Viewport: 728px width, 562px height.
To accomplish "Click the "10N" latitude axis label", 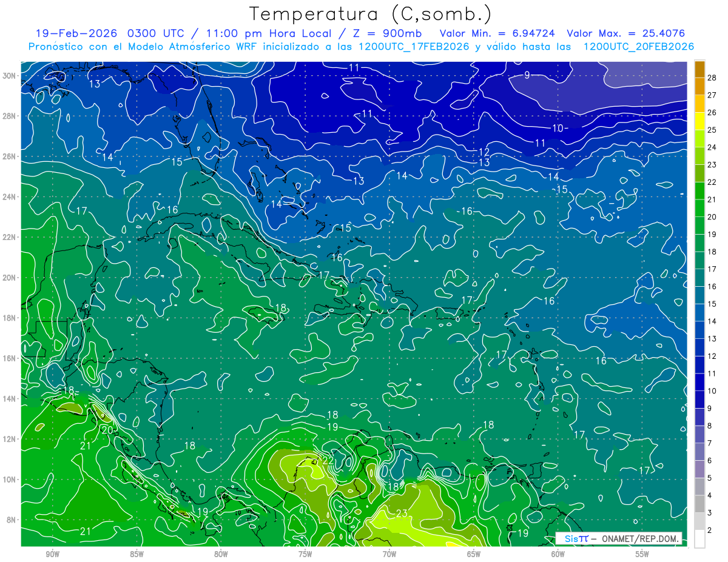I will tap(9, 479).
